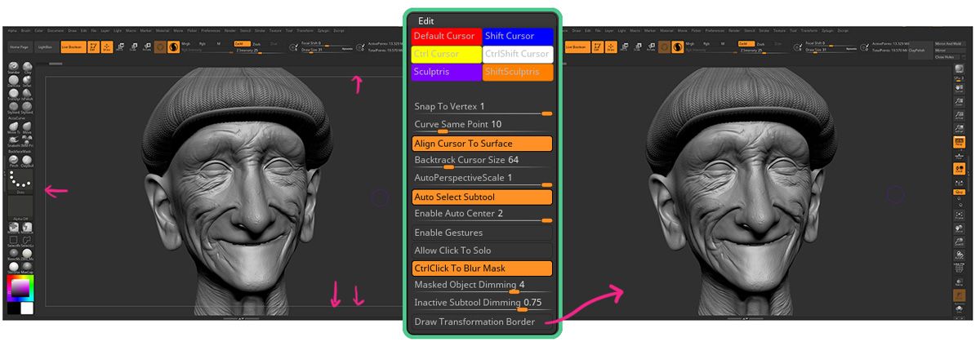980x346 pixels.
Task: Select the black main color swatch
Action: click(x=14, y=308)
